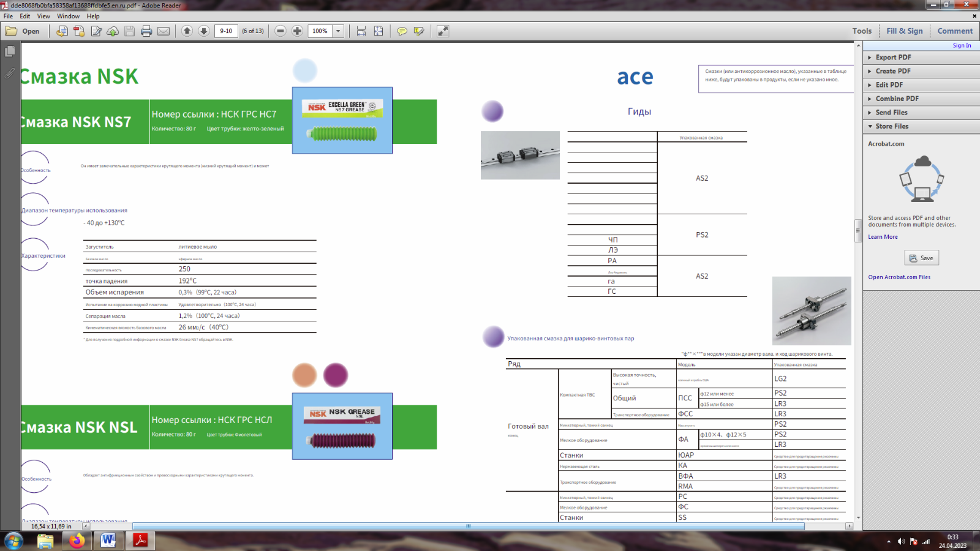Open the Window menu
980x551 pixels.
tap(68, 16)
